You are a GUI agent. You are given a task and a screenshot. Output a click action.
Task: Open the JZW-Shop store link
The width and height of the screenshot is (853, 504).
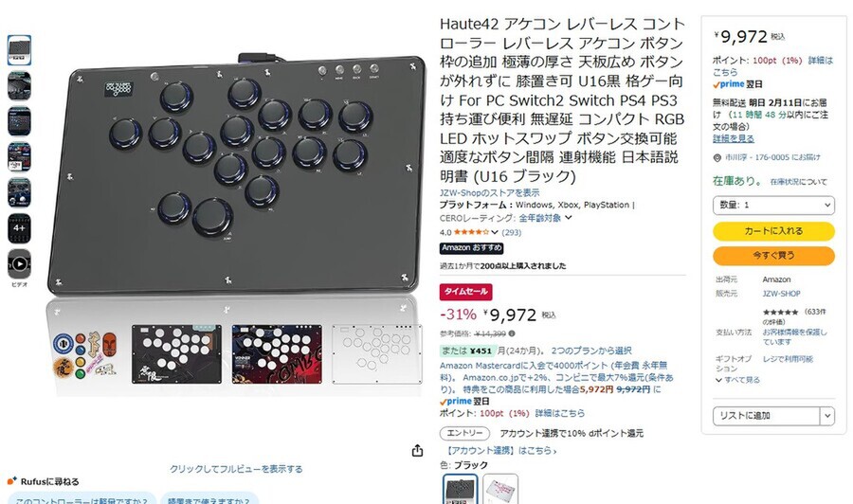490,192
